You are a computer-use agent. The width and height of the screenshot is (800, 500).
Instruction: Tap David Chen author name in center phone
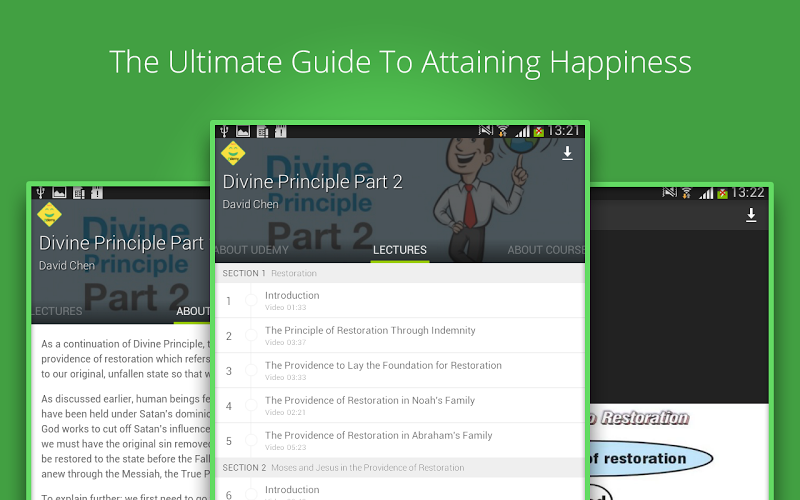pos(251,204)
